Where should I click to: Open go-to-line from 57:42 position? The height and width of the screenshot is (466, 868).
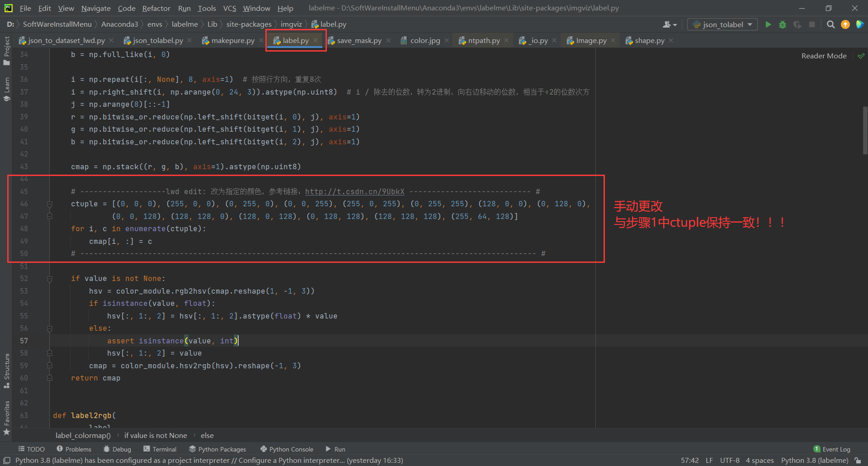point(690,460)
